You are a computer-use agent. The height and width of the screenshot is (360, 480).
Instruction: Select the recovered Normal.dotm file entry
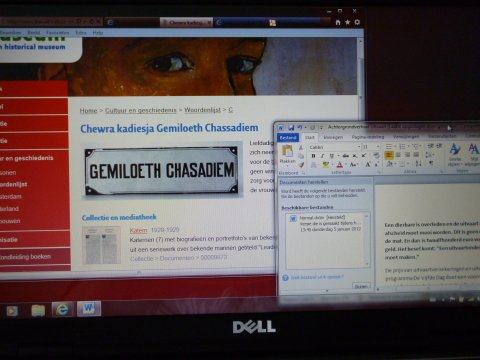pyautogui.click(x=327, y=223)
